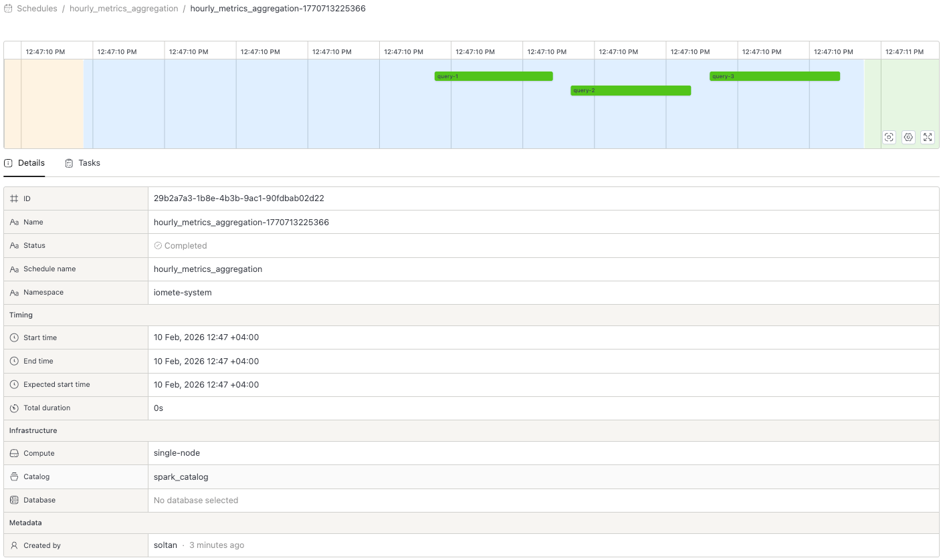Select the Details tab
943x560 pixels.
25,163
